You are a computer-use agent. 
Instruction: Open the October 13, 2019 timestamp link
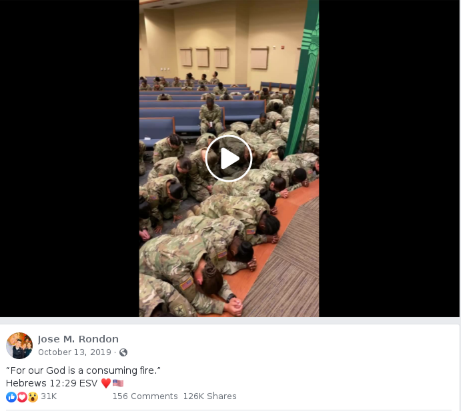point(75,352)
